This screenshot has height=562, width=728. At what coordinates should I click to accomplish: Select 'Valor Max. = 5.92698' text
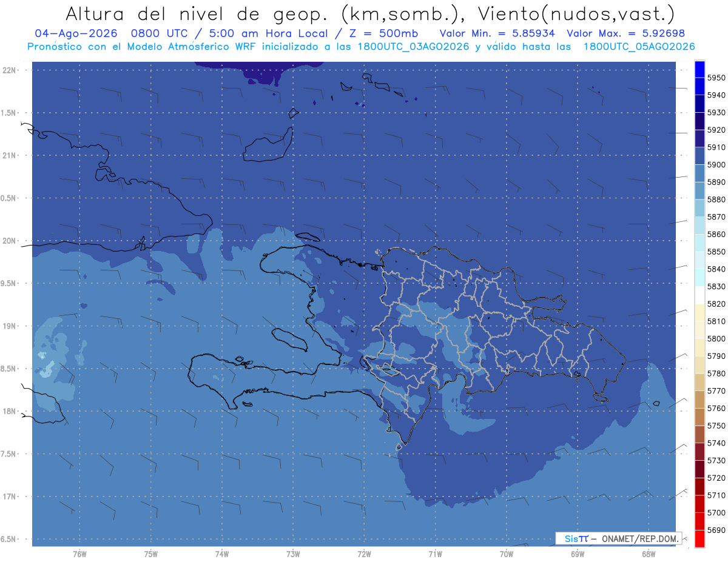[625, 33]
